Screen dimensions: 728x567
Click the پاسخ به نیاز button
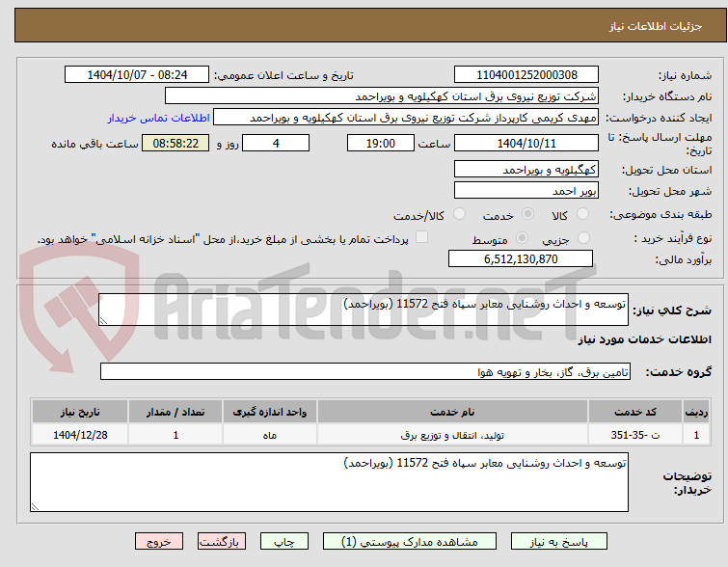point(559,542)
